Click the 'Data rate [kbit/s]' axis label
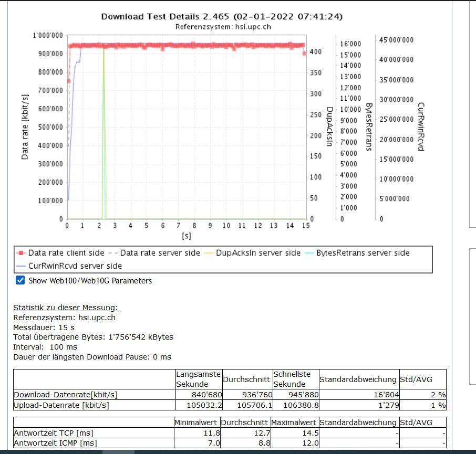Viewport: 476px width, 454px height. click(25, 128)
